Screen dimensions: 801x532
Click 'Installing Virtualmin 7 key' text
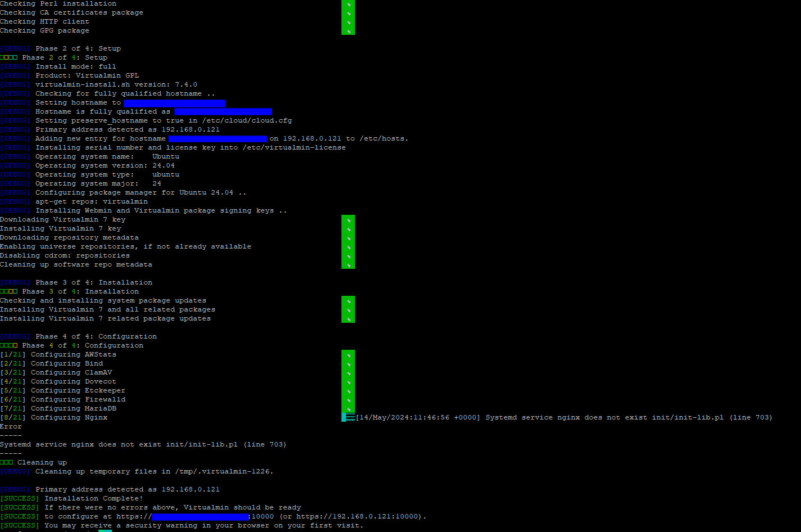pos(60,228)
